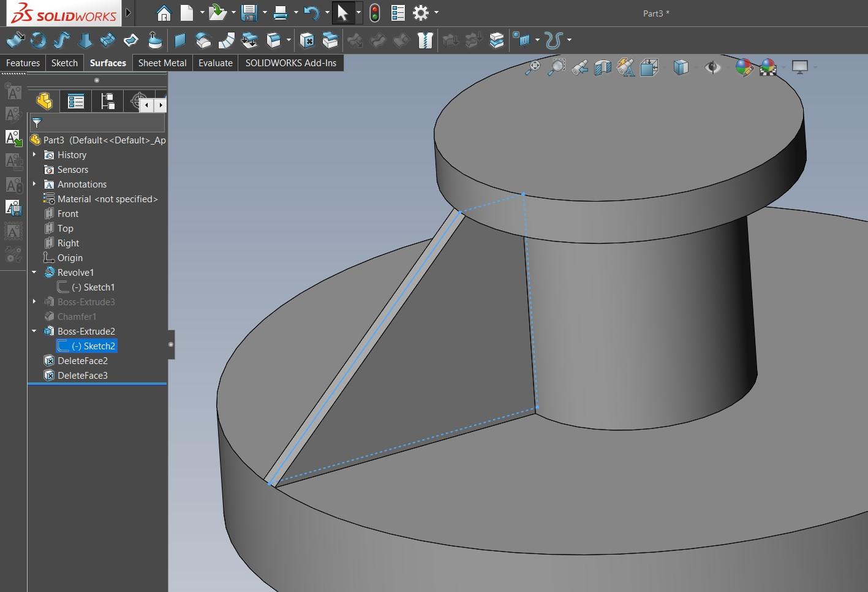Switch to the ConfigurationManager panel tab

coord(108,101)
